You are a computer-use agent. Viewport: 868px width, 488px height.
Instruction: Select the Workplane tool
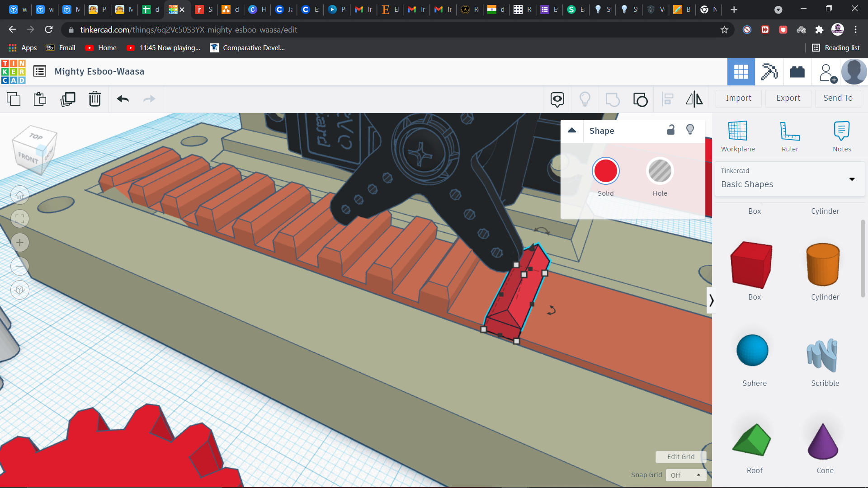738,136
